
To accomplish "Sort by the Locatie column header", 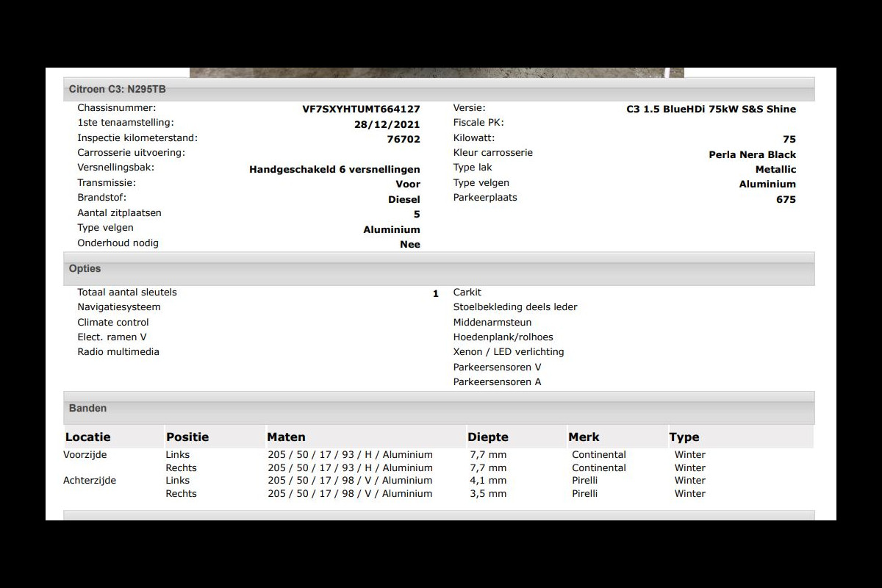I will (x=88, y=437).
